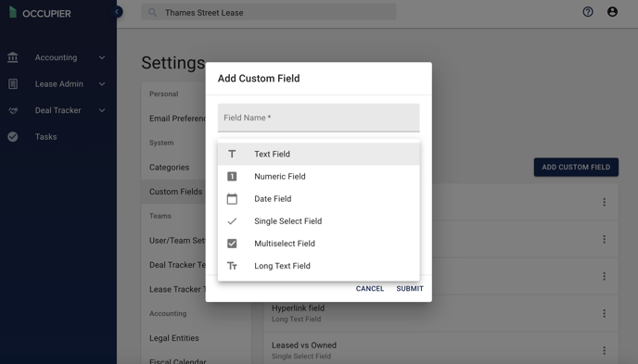Click the Tasks checkmark icon in sidebar
This screenshot has width=638, height=364.
pos(13,137)
